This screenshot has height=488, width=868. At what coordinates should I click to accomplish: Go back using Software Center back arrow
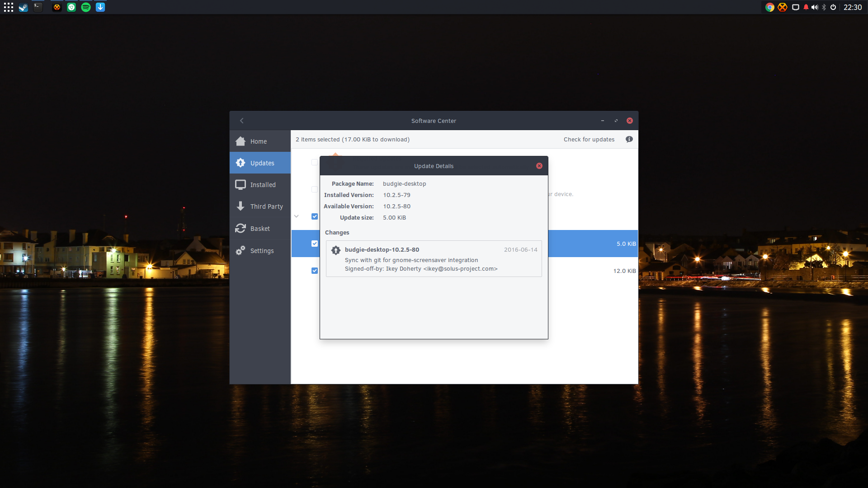coord(242,121)
